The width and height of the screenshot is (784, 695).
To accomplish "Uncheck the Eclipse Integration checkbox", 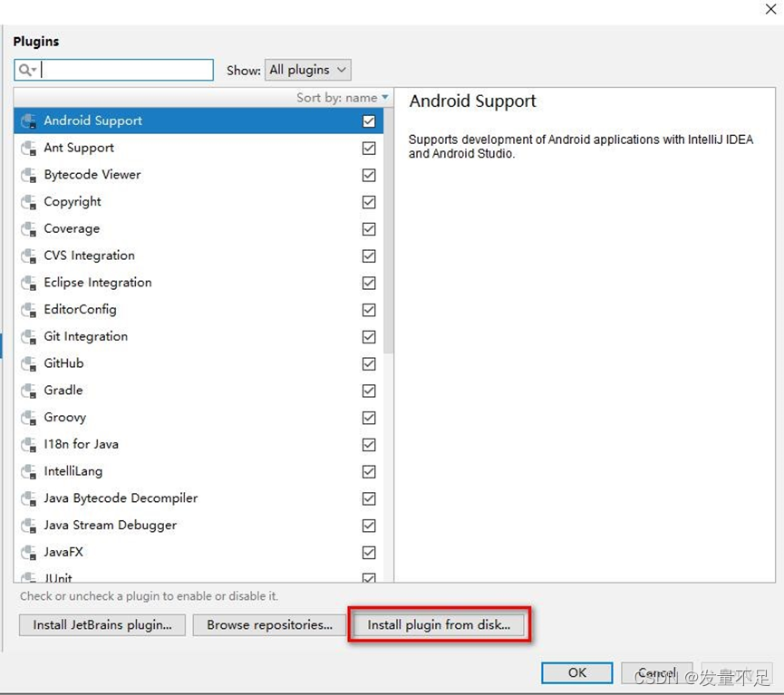I will (369, 283).
